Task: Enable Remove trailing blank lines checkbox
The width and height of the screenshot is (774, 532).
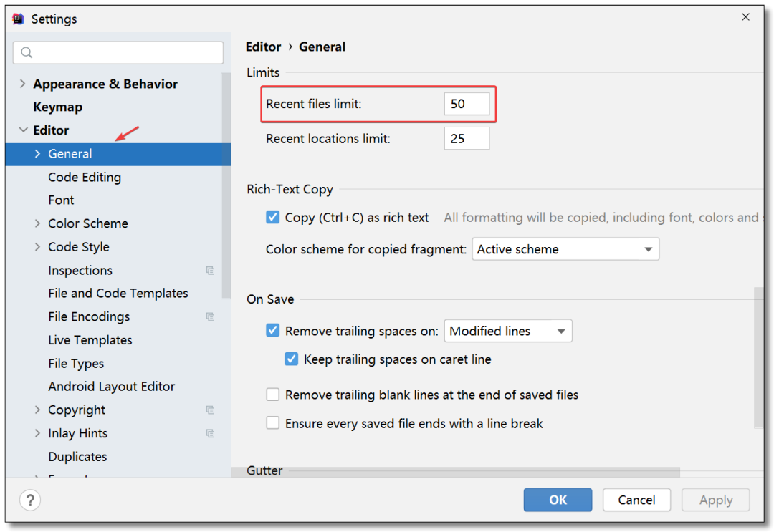Action: [x=272, y=395]
